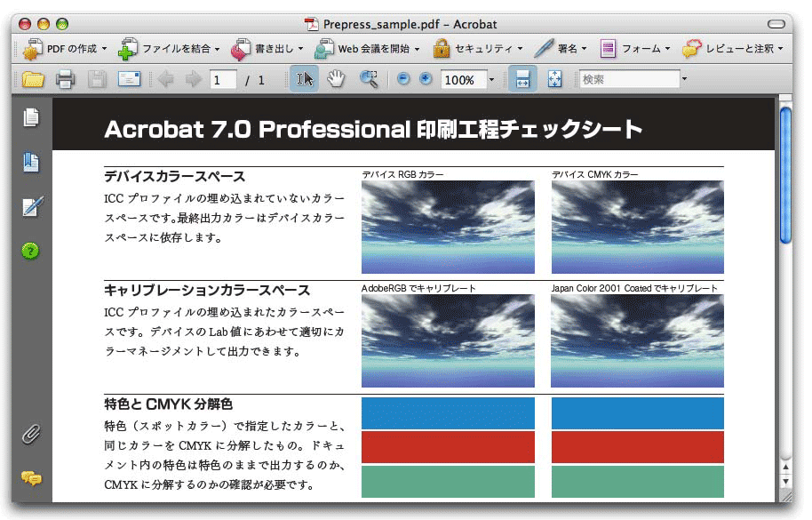812x520 pixels.
Task: Show the Comments panel in the sidebar
Action: 32,478
